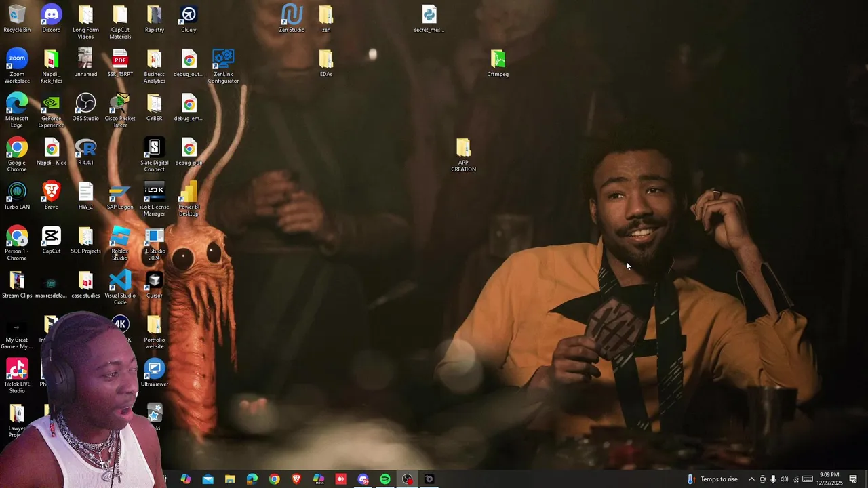This screenshot has height=488, width=868.
Task: Select the debug_em... Chrome file
Action: click(x=189, y=107)
